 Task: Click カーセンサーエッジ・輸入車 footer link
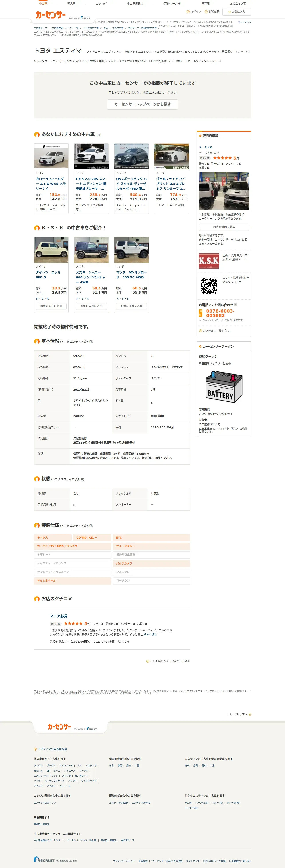(81, 840)
